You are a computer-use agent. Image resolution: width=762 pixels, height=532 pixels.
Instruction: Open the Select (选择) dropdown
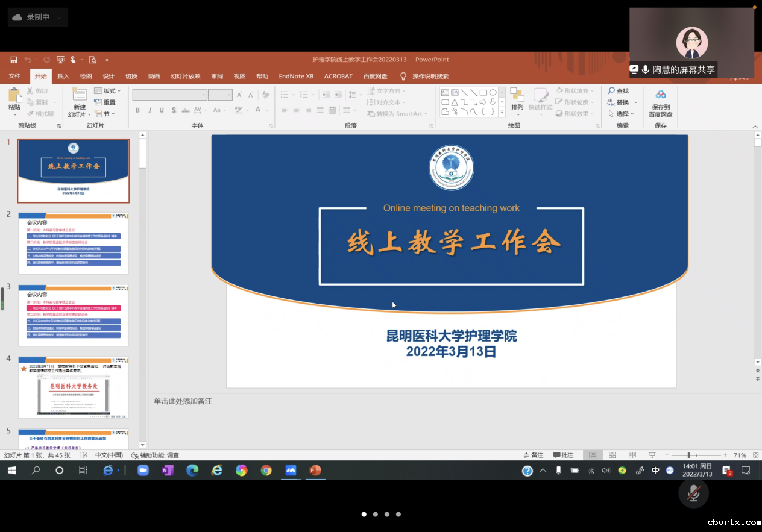tap(622, 114)
